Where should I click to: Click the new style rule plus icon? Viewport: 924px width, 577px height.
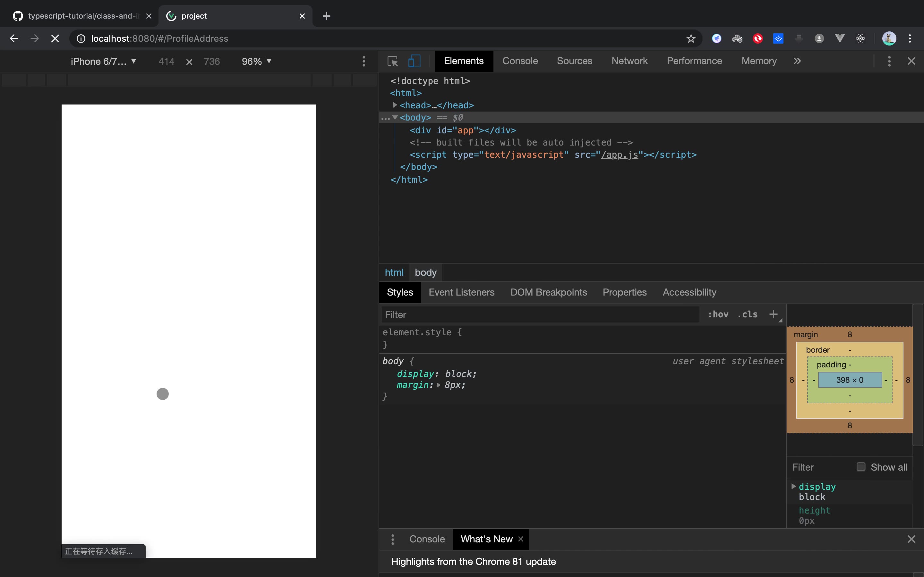pyautogui.click(x=773, y=314)
